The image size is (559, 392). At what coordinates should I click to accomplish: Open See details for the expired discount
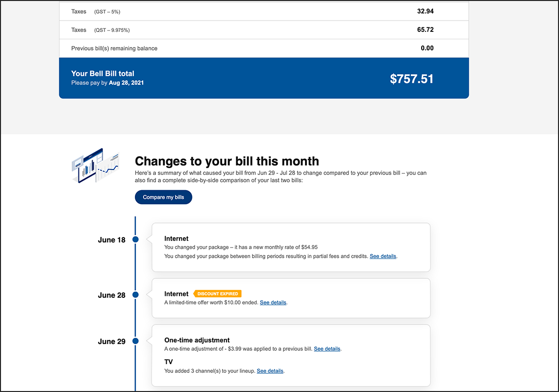pos(273,302)
